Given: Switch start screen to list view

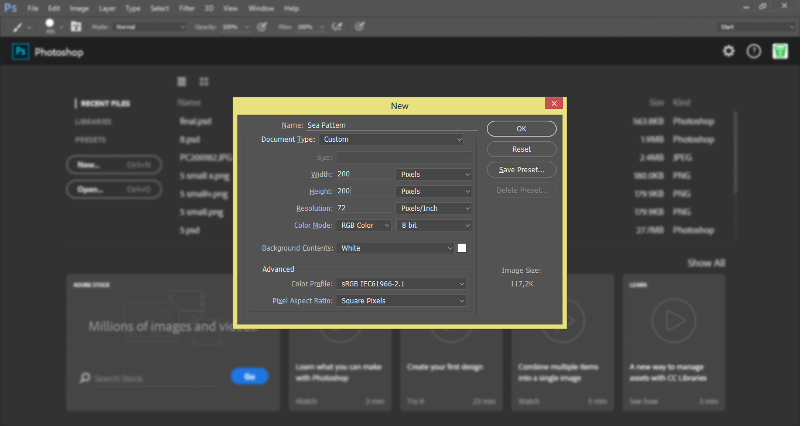Looking at the screenshot, I should pos(182,81).
